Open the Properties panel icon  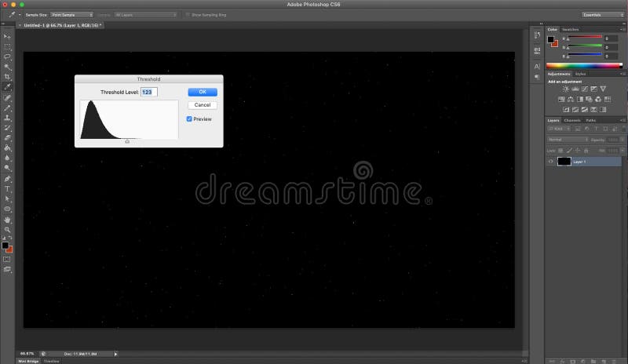537,50
